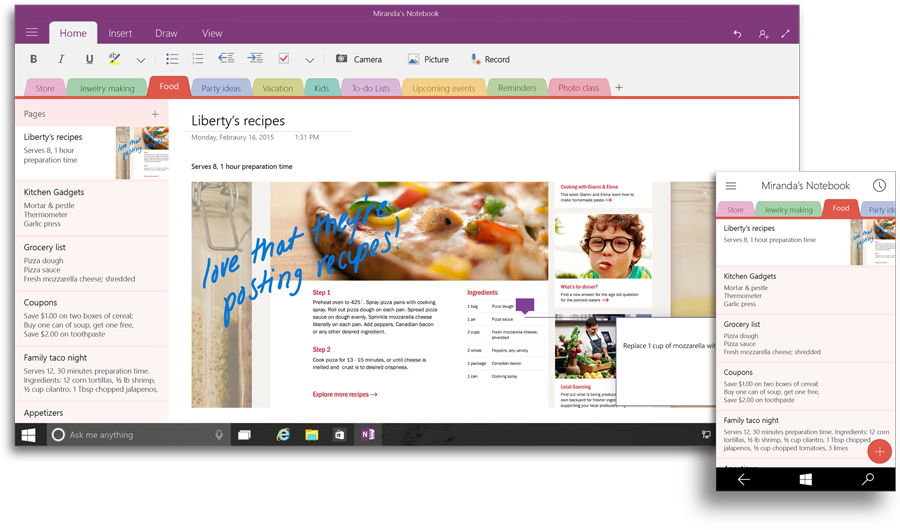900x530 pixels.
Task: Switch to the Draw ribbon tab
Action: (x=166, y=33)
